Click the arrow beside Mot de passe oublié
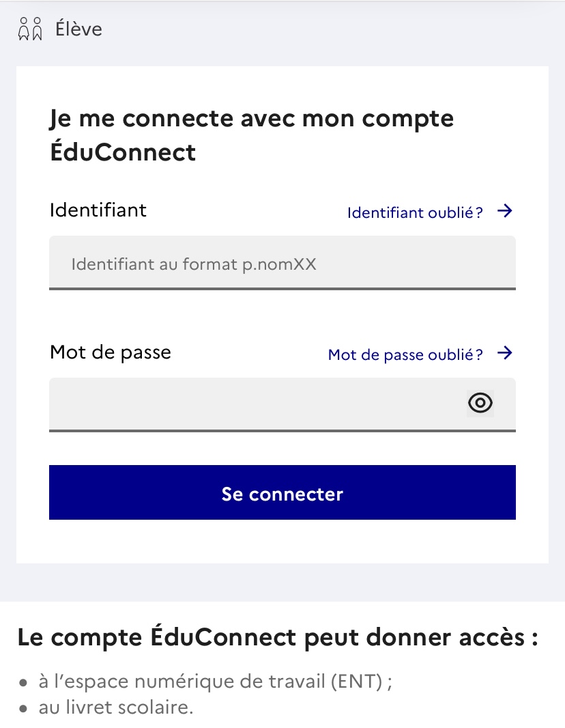 coord(505,353)
